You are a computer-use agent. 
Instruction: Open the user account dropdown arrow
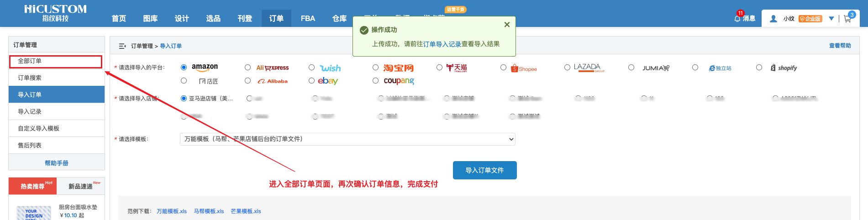[831, 19]
